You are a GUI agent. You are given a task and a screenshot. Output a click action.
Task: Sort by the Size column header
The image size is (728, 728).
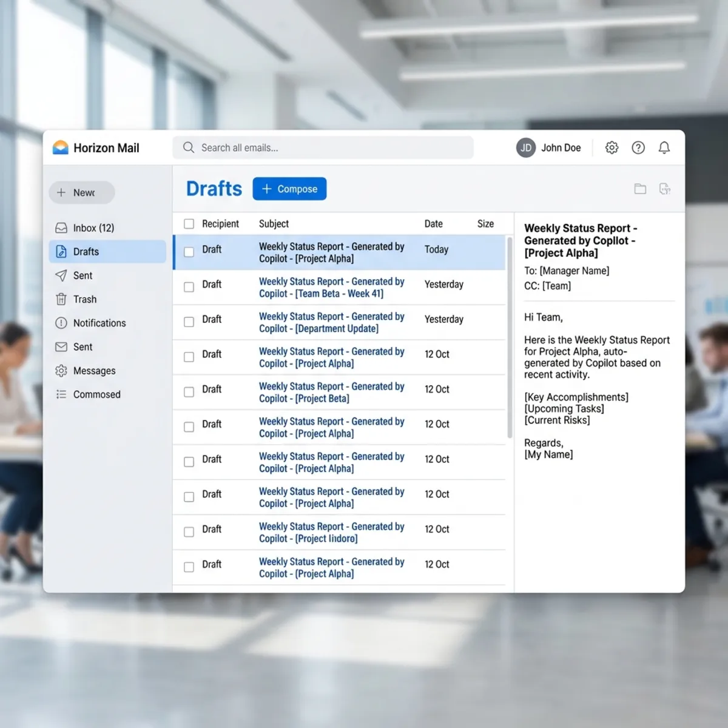tap(485, 224)
